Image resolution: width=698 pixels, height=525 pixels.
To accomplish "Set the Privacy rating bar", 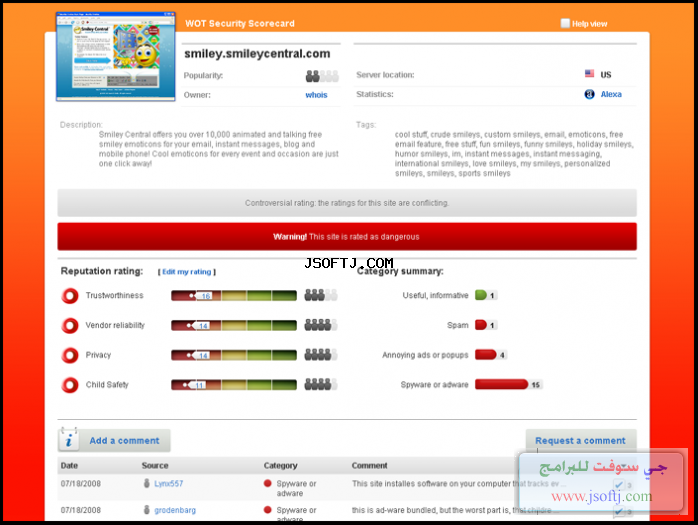I will pos(234,355).
